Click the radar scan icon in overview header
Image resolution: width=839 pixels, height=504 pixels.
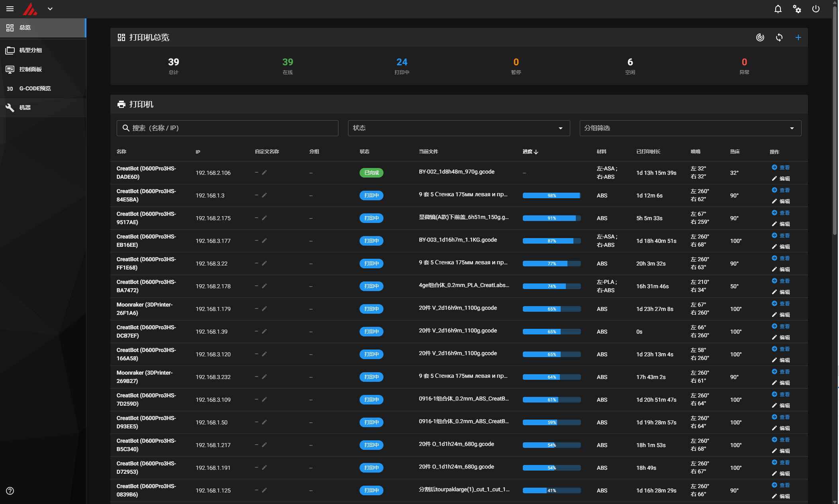click(x=760, y=37)
